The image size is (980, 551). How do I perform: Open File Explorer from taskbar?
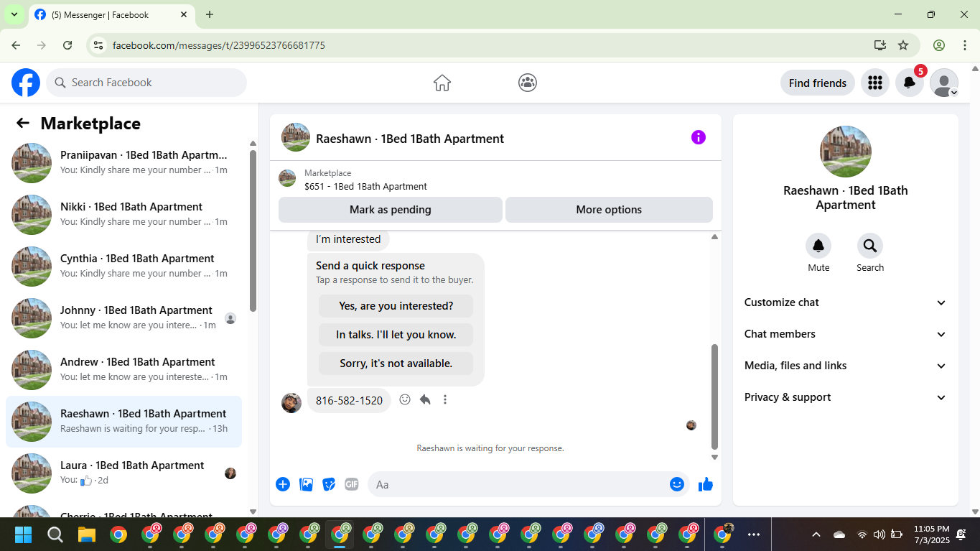pos(87,534)
